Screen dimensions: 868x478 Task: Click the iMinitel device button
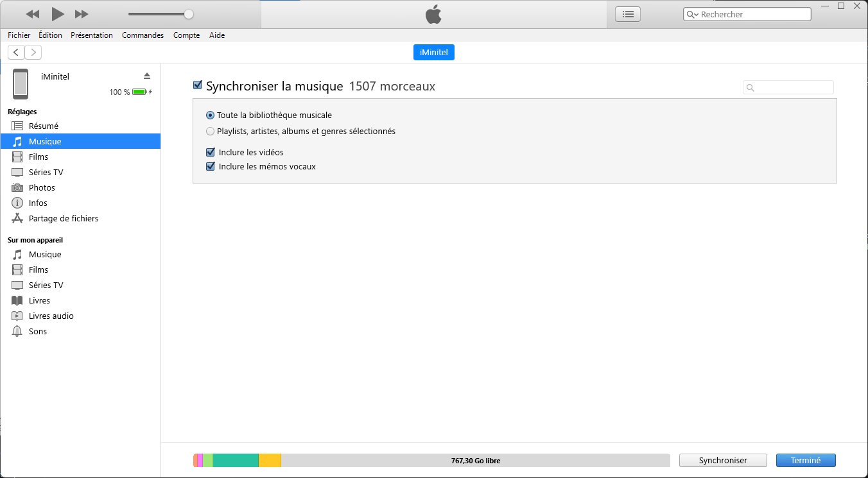tap(434, 53)
